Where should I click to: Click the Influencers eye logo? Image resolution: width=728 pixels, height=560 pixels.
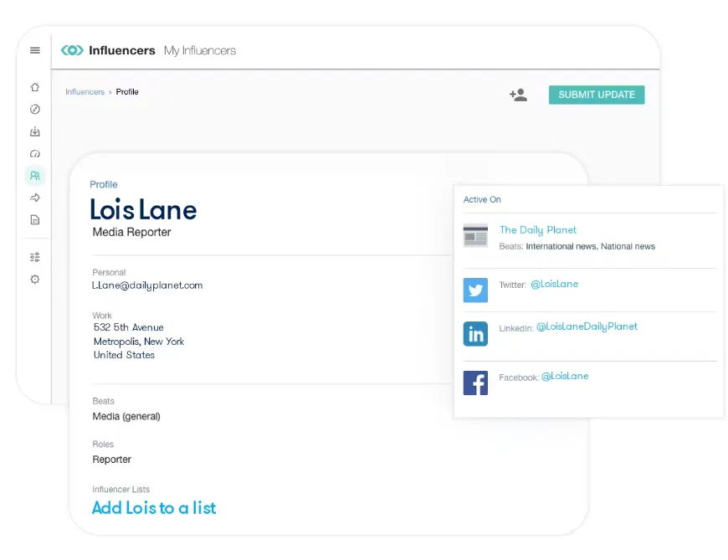(72, 50)
